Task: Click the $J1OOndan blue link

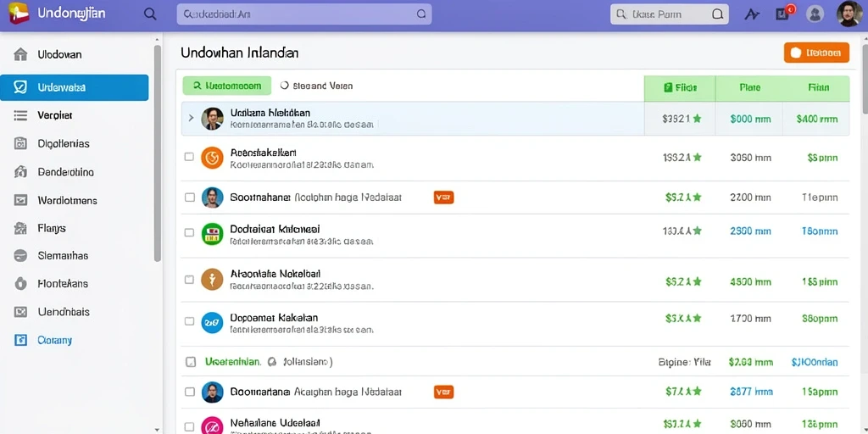Action: point(815,363)
